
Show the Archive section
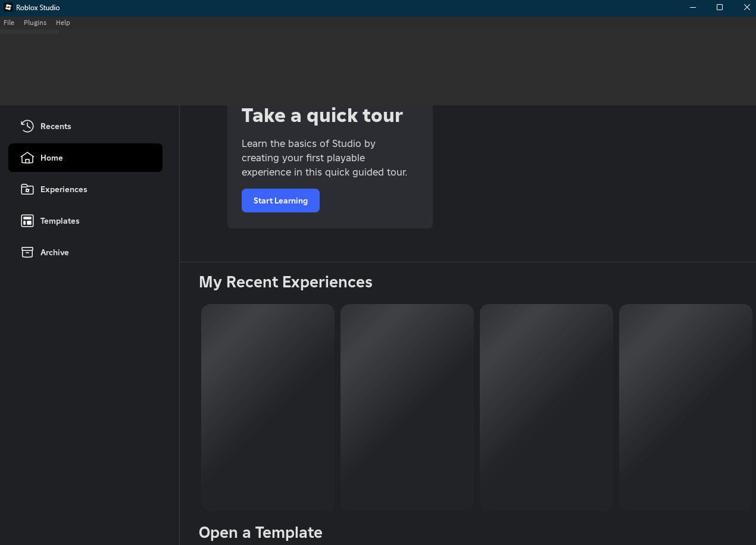[85, 252]
